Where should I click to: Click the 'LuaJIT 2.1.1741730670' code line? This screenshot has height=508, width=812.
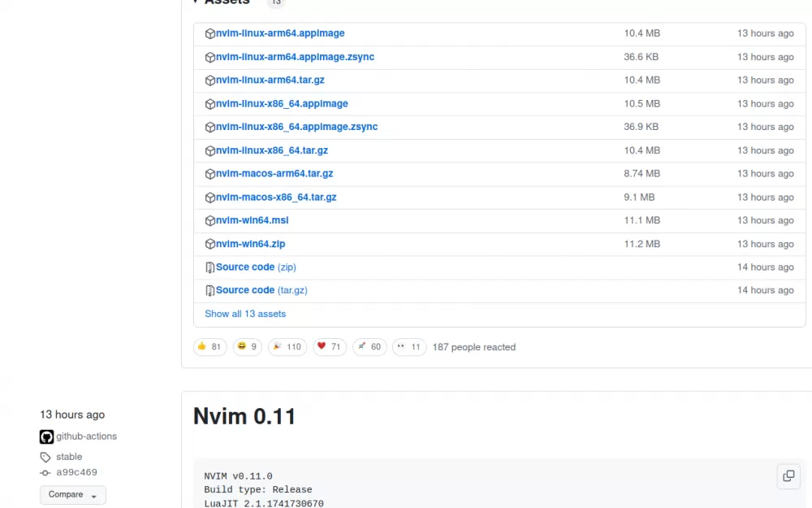coord(264,503)
